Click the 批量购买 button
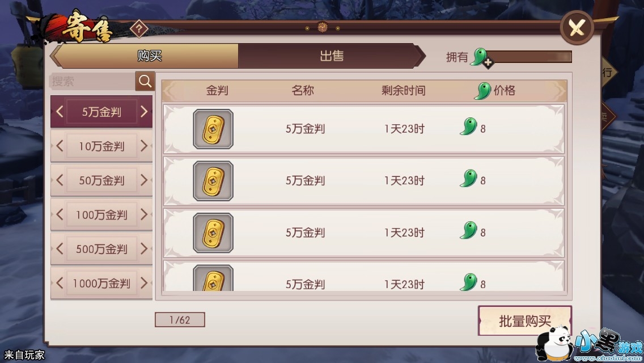The width and height of the screenshot is (644, 363). (x=525, y=321)
